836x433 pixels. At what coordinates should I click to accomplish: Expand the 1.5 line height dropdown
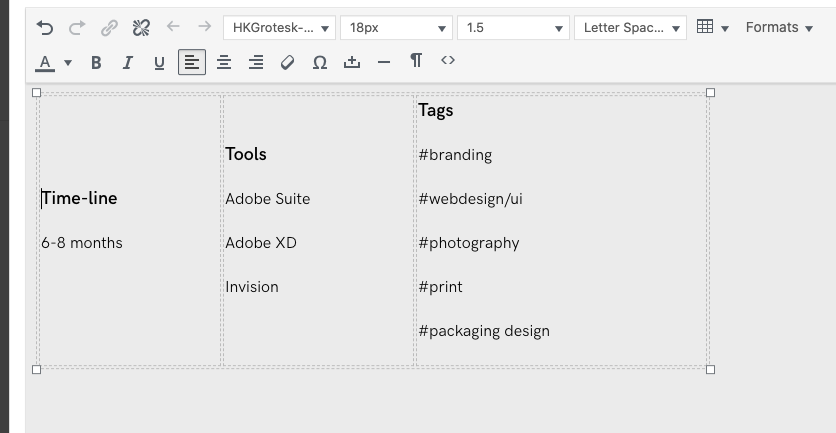pyautogui.click(x=513, y=28)
